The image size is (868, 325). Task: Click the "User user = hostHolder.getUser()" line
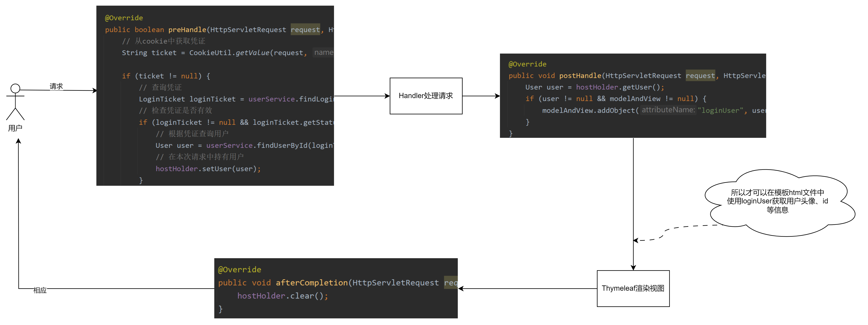(x=595, y=87)
